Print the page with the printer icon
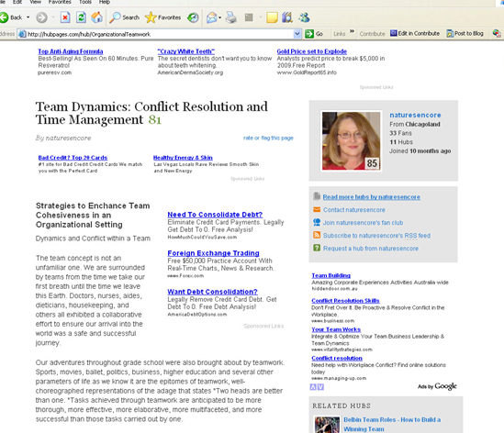This screenshot has height=433, width=504. click(x=230, y=17)
